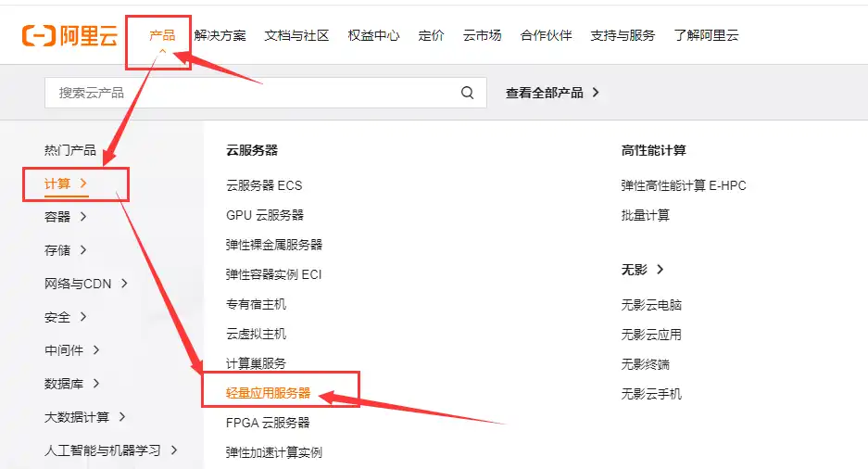Click the 云服务器 heading
Viewport: 868px width, 469px height.
(252, 150)
